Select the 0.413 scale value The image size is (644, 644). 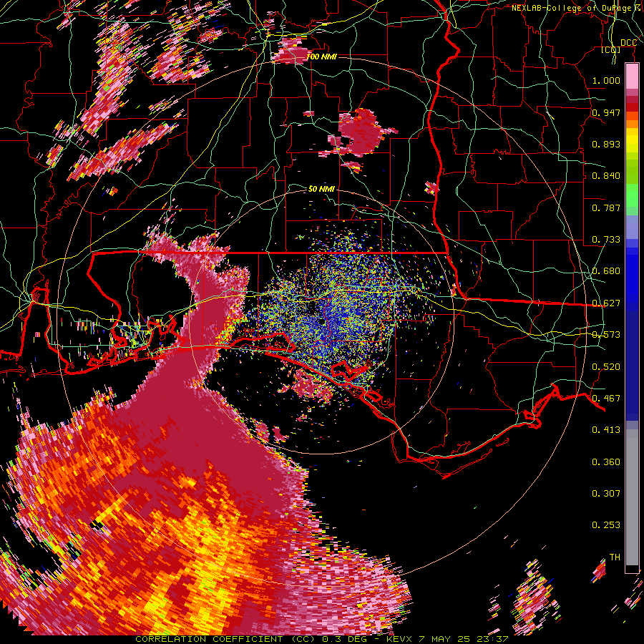click(606, 430)
